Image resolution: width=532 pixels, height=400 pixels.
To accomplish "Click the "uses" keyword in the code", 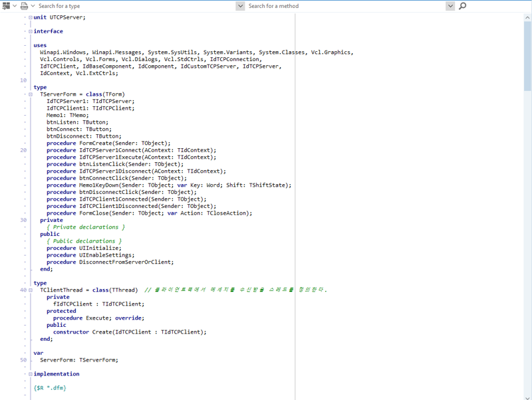I will tap(40, 45).
